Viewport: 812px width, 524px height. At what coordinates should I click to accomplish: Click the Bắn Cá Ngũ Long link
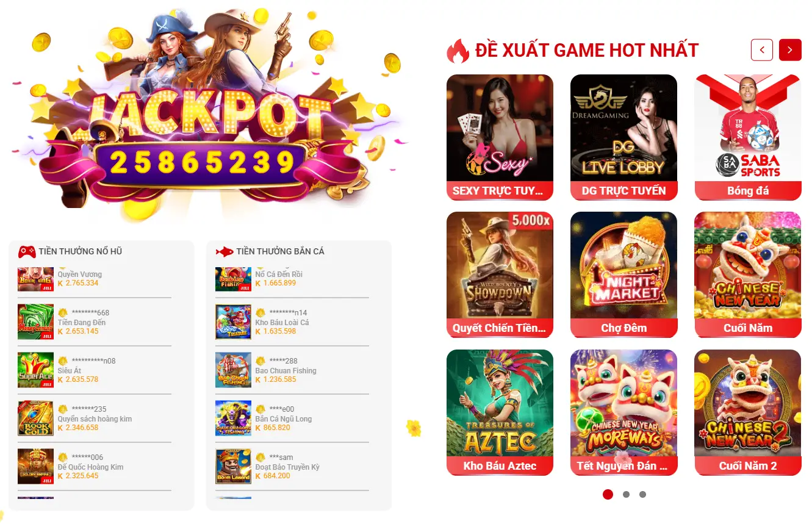pyautogui.click(x=283, y=419)
